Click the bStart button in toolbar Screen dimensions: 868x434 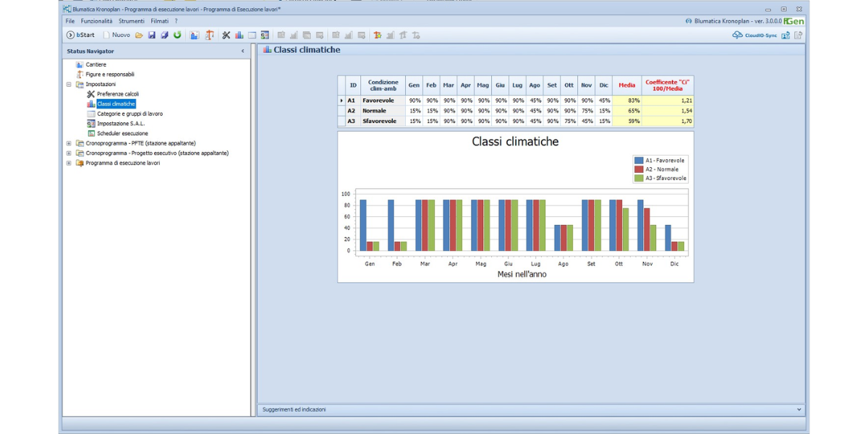click(80, 35)
